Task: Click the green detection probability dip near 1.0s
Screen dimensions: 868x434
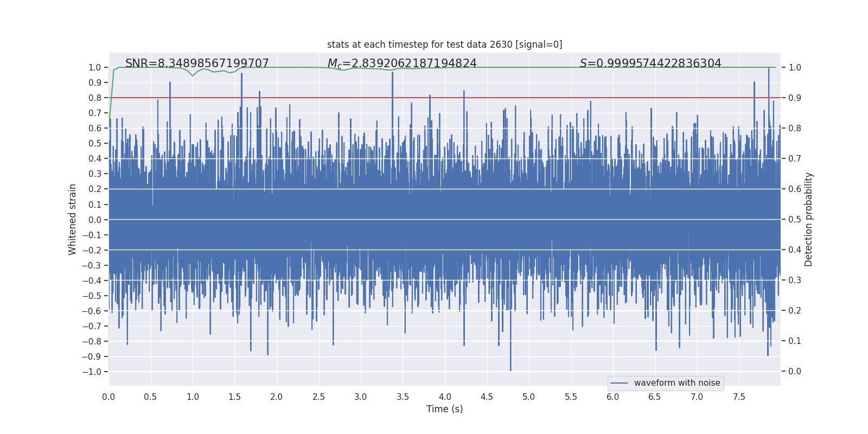Action: coord(192,75)
